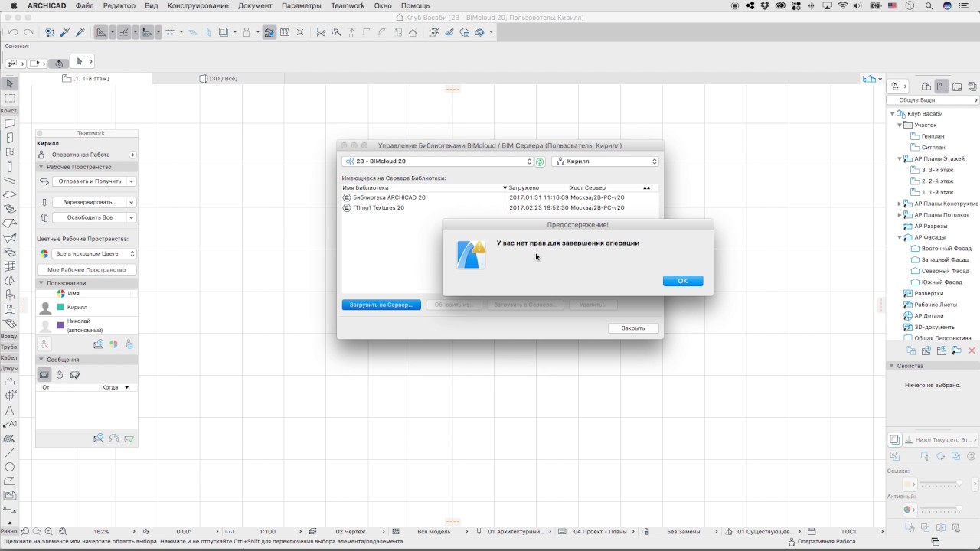Click the Project Map icon in navigator
The height and width of the screenshot is (551, 980).
926,86
